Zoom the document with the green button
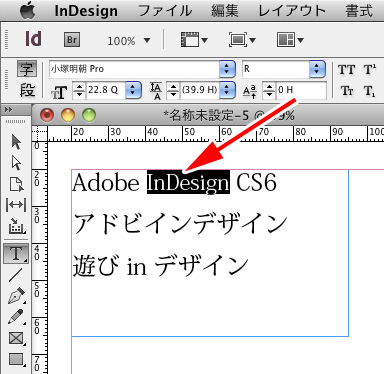The image size is (384, 374). [x=89, y=115]
